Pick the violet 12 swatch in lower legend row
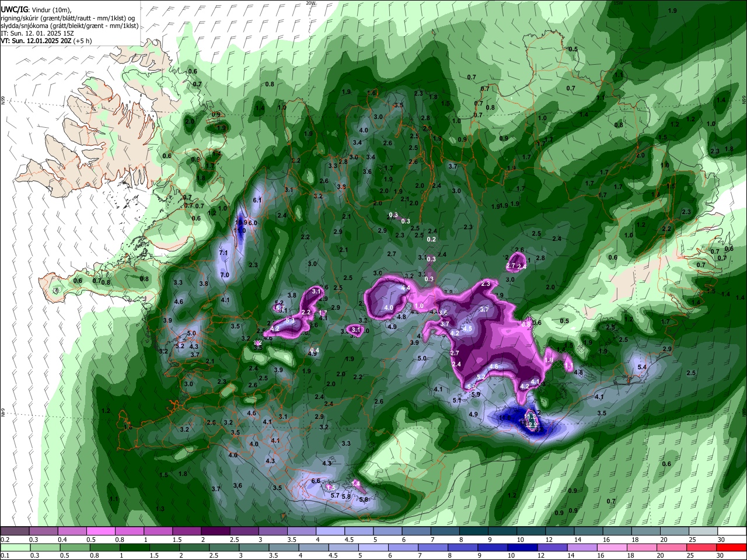The width and height of the screenshot is (747, 560). [553, 547]
